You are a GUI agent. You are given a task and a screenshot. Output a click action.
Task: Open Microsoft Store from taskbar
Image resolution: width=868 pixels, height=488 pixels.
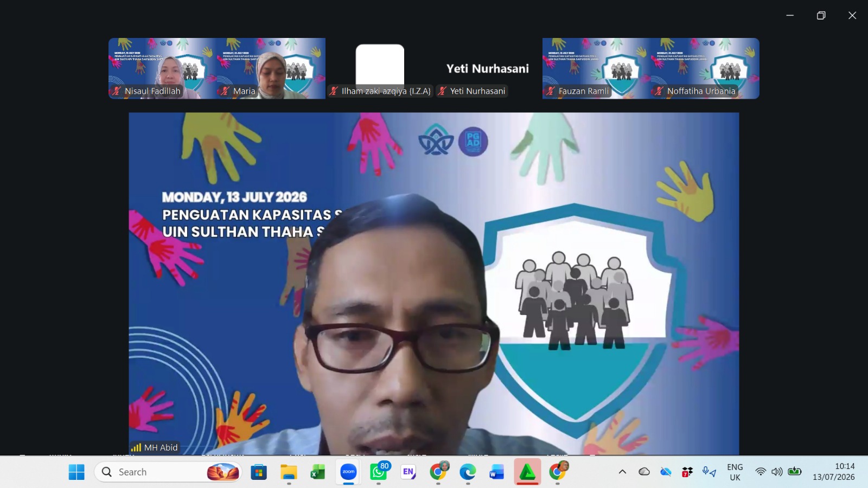click(259, 472)
